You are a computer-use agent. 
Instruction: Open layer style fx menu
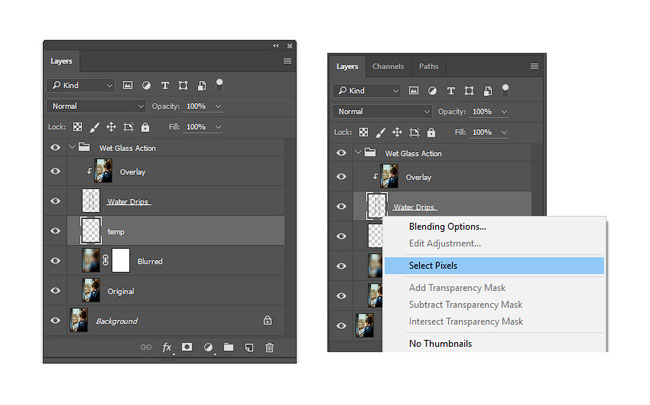(x=167, y=347)
